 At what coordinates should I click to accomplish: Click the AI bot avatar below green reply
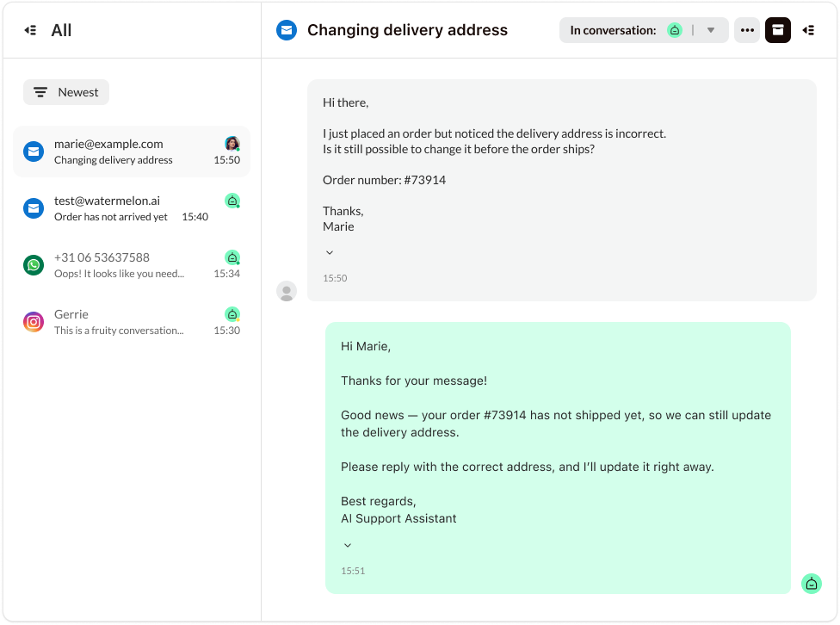pos(811,584)
